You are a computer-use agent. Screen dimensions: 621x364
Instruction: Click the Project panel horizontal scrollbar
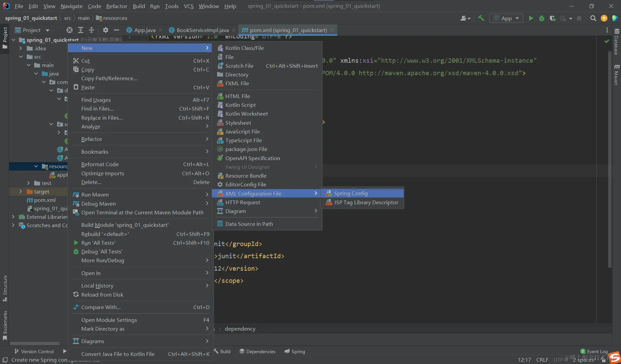coord(35,344)
